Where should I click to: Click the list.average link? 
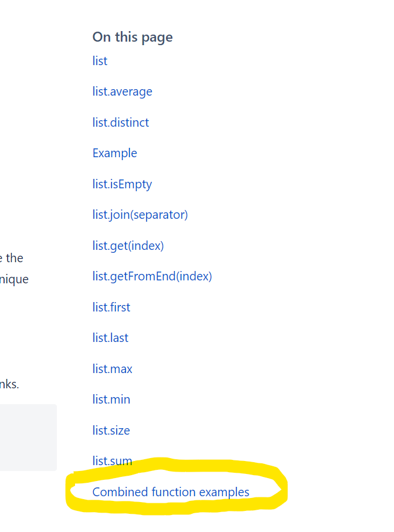[122, 92]
